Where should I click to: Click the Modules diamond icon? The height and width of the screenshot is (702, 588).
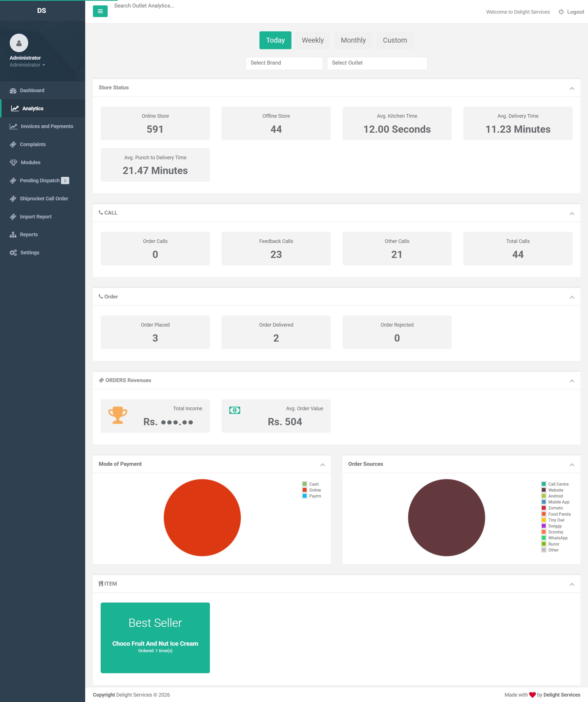pos(13,162)
